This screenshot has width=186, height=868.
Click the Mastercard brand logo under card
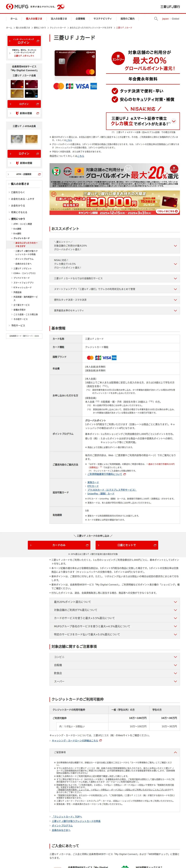point(58,86)
